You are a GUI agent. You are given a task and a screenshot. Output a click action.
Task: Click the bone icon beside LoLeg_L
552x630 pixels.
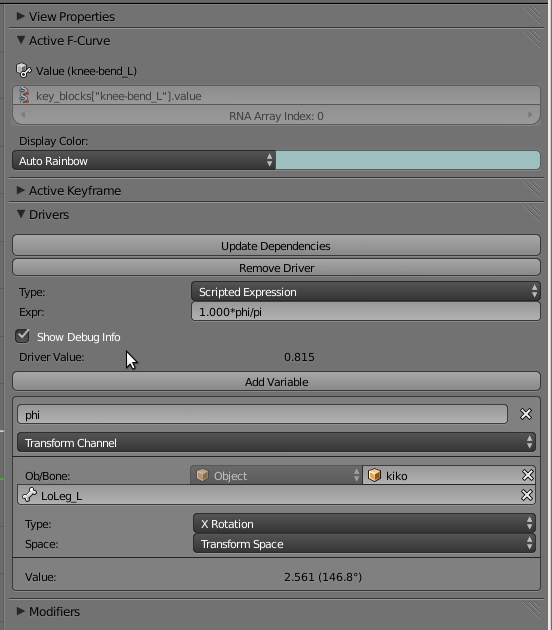30,495
